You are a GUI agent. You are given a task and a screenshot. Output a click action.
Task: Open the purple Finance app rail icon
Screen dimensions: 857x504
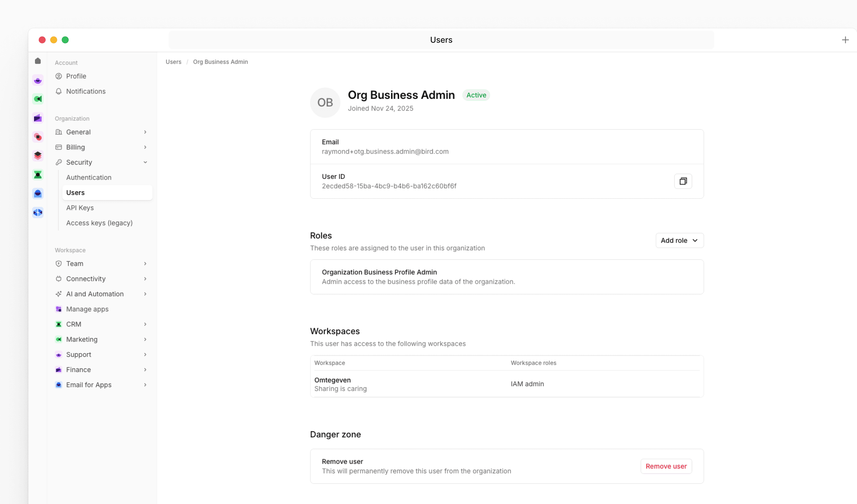[x=38, y=118]
